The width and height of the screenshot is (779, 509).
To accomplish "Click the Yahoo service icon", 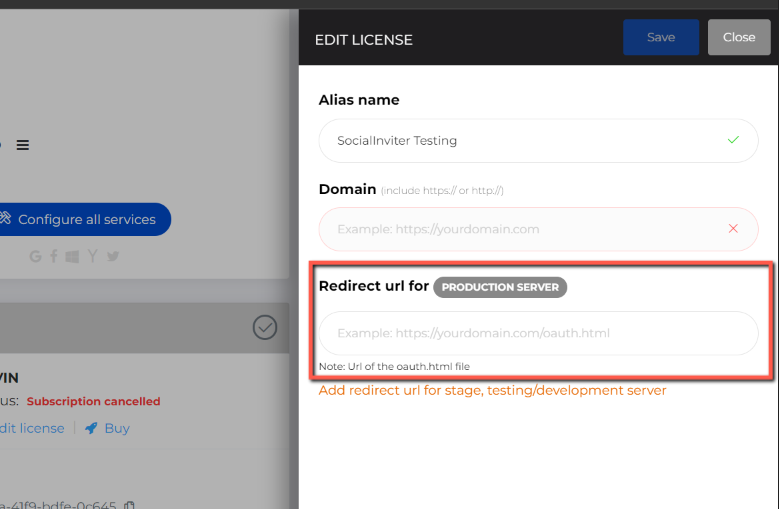I will tap(92, 256).
